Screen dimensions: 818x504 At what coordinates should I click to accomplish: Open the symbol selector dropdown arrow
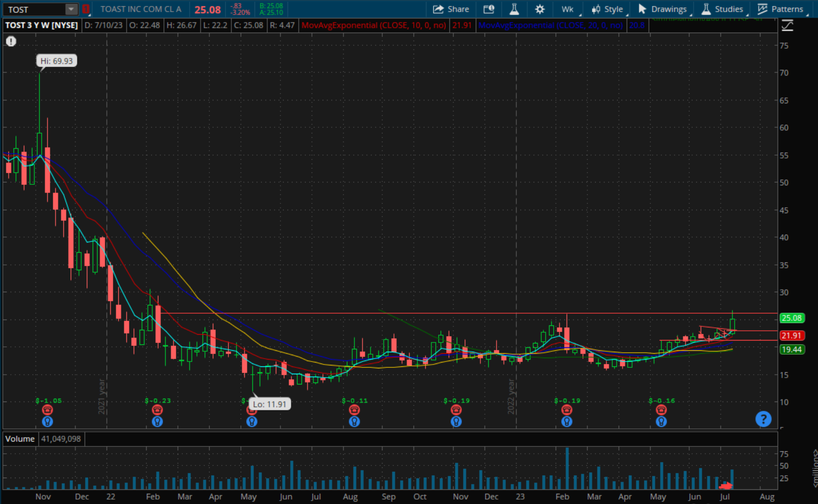(x=71, y=9)
